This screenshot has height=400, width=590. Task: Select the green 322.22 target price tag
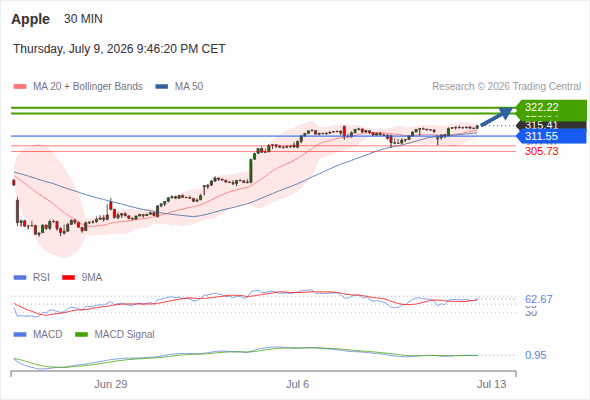551,107
